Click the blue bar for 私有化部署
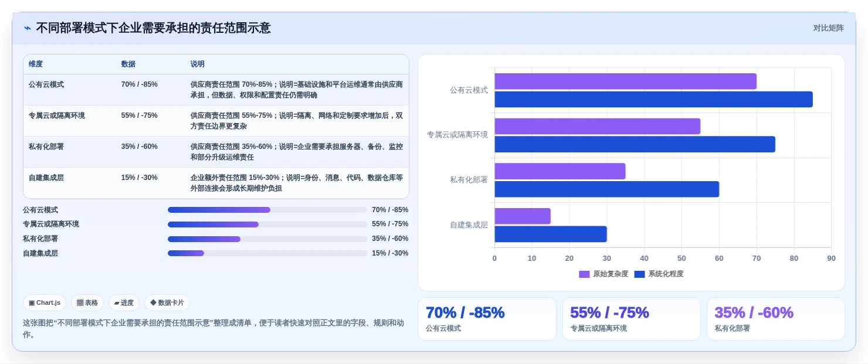This screenshot has height=364, width=868. pos(606,189)
